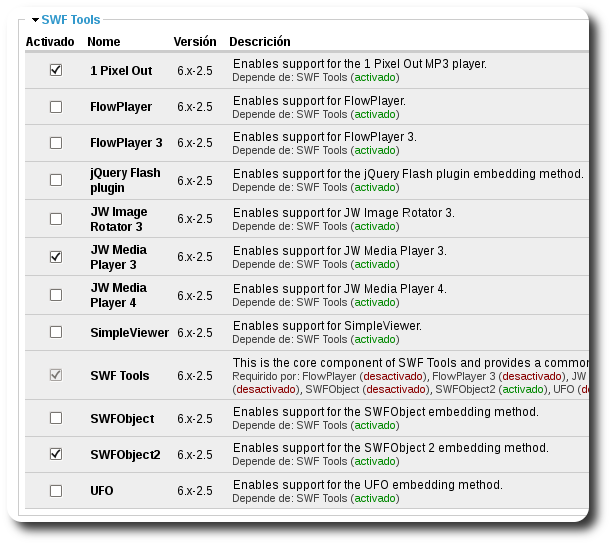Click the SimpleViewer module name label
This screenshot has height=545, width=612.
click(129, 332)
